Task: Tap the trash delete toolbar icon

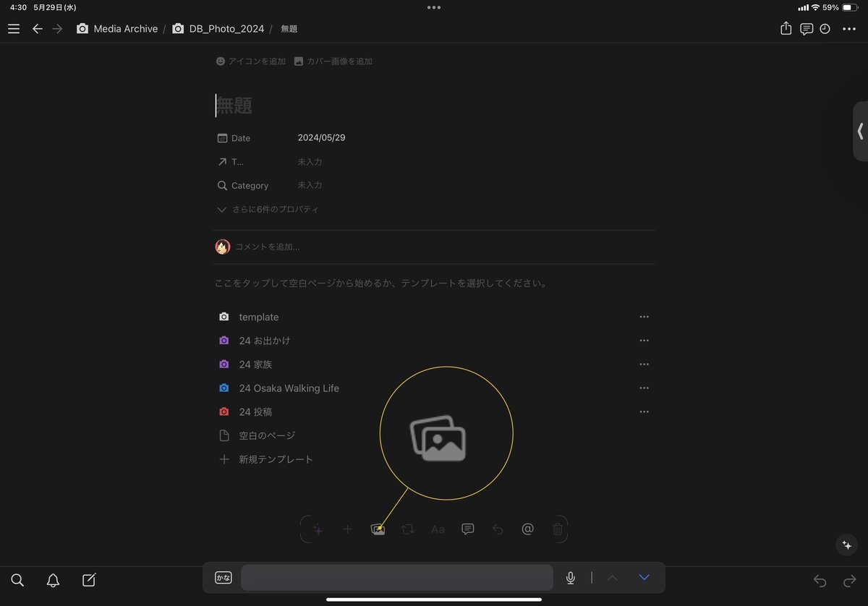Action: [558, 529]
